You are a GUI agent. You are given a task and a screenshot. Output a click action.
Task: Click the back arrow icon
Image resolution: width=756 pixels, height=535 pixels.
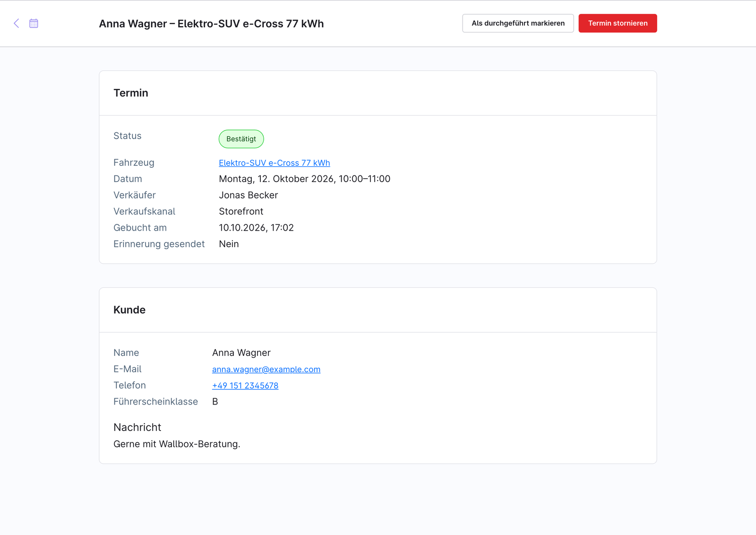click(x=17, y=23)
